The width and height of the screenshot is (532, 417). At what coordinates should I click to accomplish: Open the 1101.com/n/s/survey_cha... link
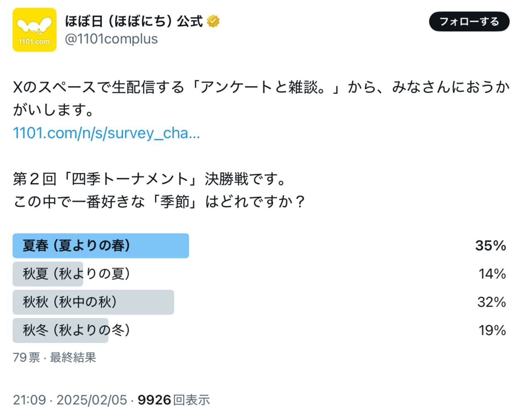click(106, 133)
